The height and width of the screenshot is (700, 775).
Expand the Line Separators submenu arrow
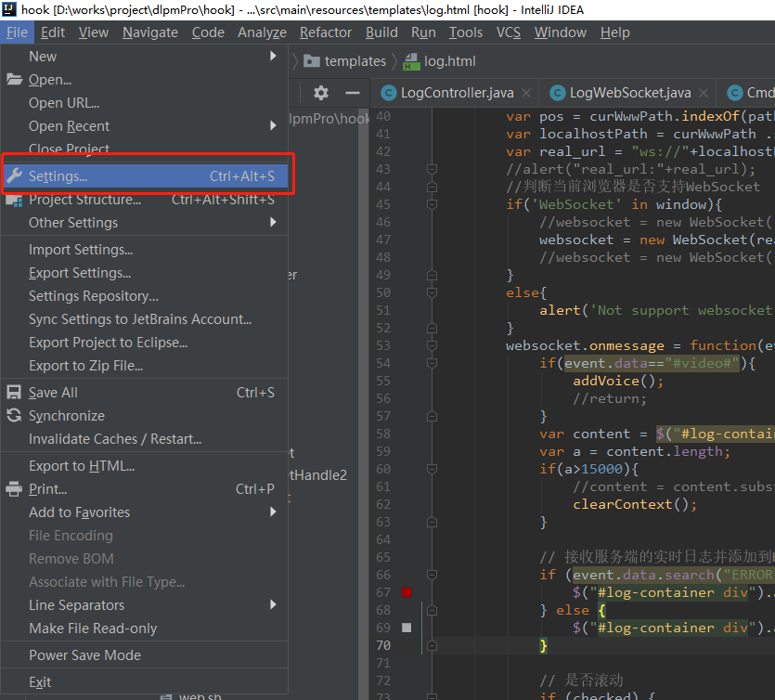pyautogui.click(x=273, y=604)
